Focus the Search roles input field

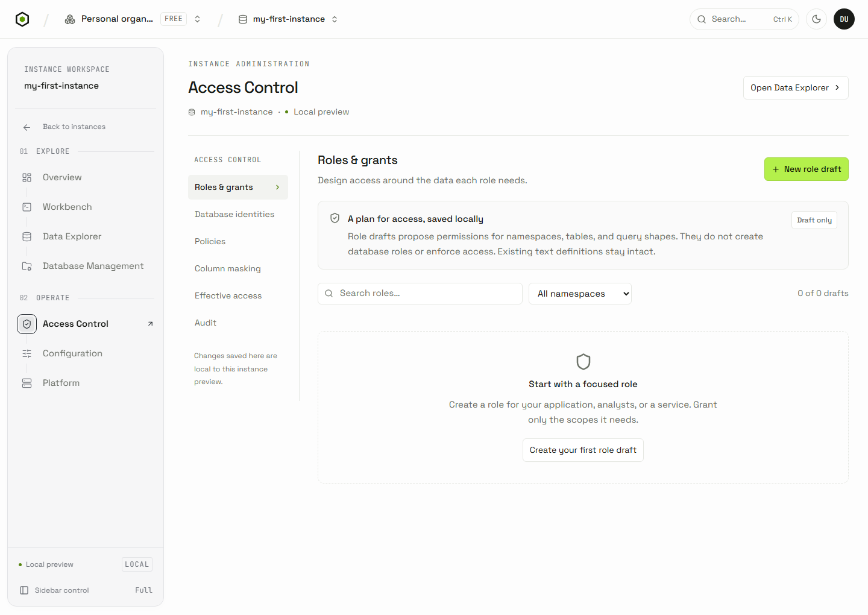point(420,294)
